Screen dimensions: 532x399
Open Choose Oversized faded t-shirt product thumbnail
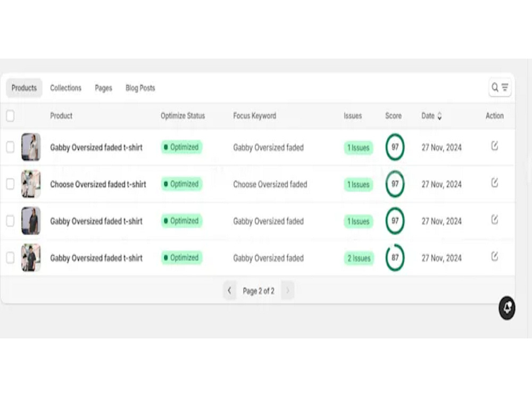(31, 184)
